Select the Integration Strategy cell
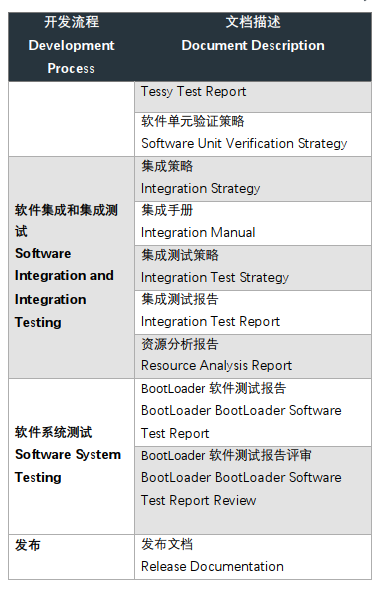The width and height of the screenshot is (383, 596). point(253,179)
